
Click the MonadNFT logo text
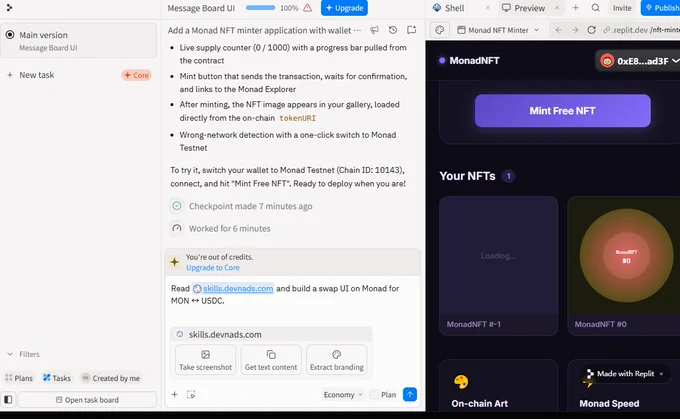coord(474,61)
